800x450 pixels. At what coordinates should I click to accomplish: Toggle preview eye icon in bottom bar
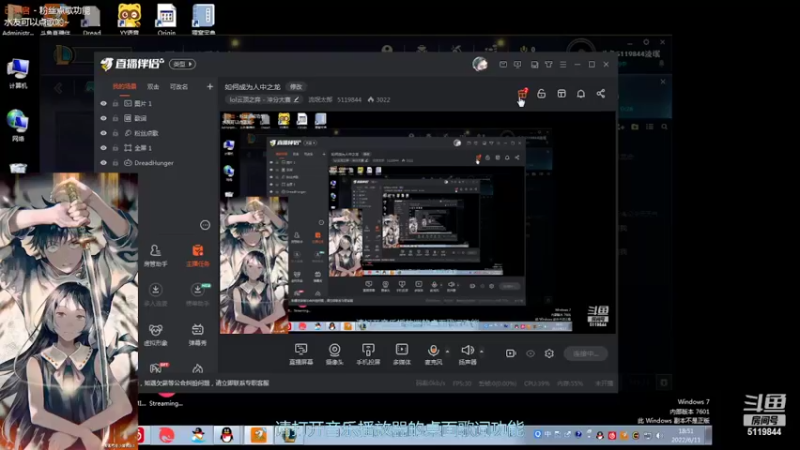[x=530, y=353]
